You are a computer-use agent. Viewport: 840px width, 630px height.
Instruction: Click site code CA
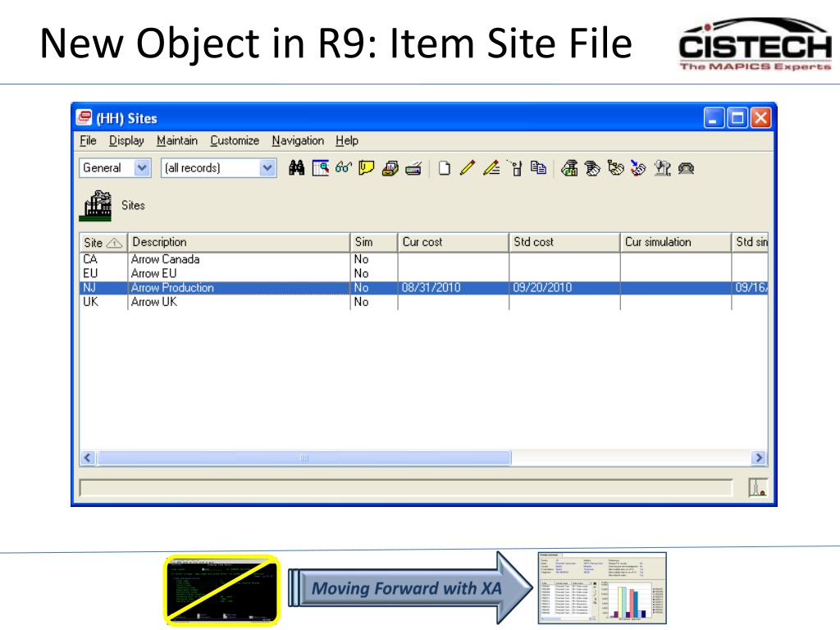click(x=90, y=259)
